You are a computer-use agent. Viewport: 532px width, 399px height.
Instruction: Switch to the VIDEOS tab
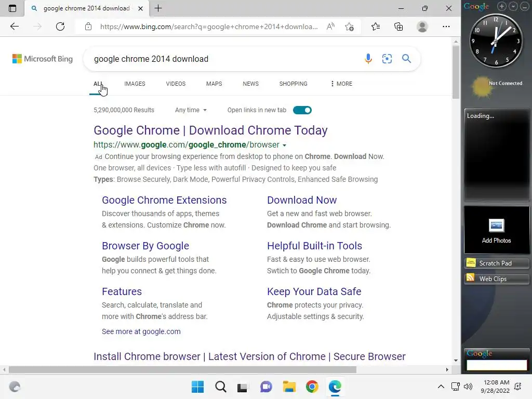click(x=176, y=84)
